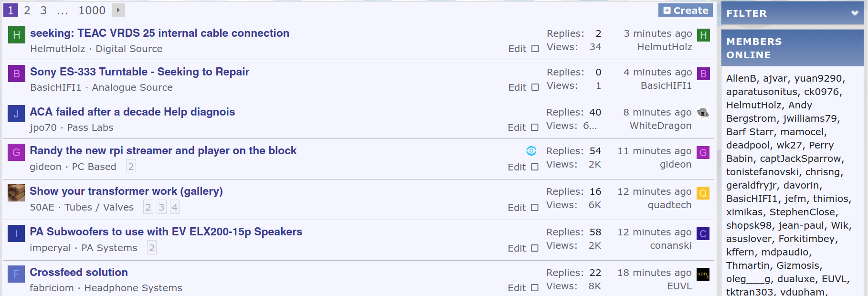The width and height of the screenshot is (868, 296).
Task: Expand the pagination ellipsis
Action: coord(63,11)
